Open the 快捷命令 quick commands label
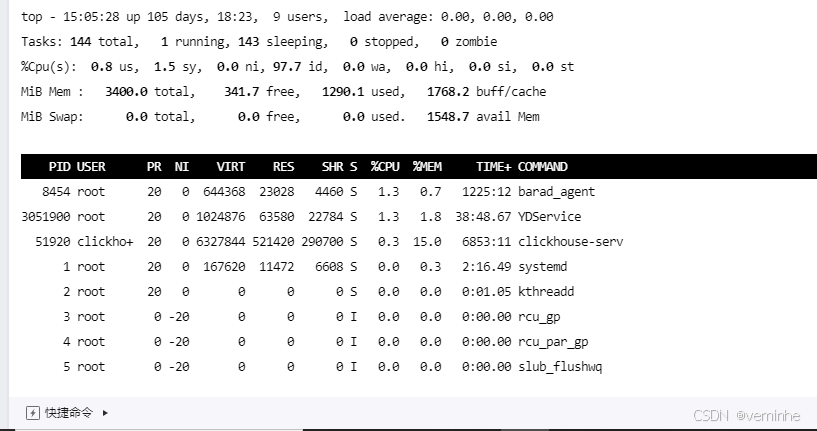 (x=69, y=413)
